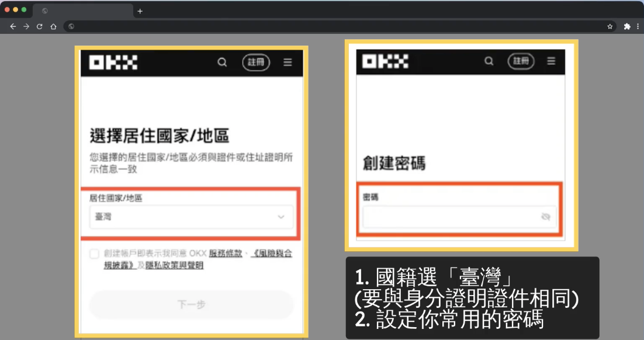Image resolution: width=644 pixels, height=340 pixels.
Task: Click the 密碼 password input field
Action: (459, 217)
